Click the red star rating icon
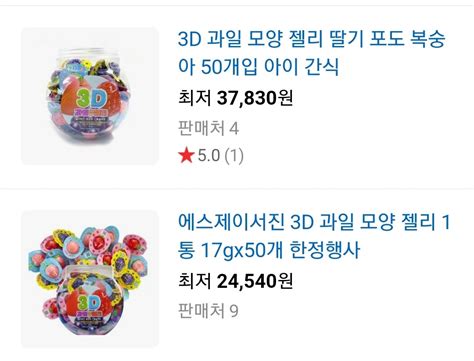Image resolution: width=474 pixels, height=361 pixels. coord(186,156)
